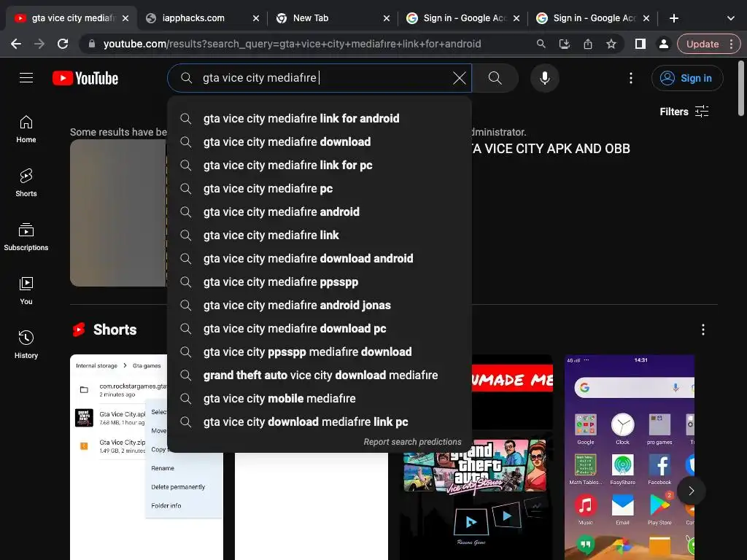Open the You section in the sidebar
This screenshot has height=560, width=747.
[x=26, y=290]
